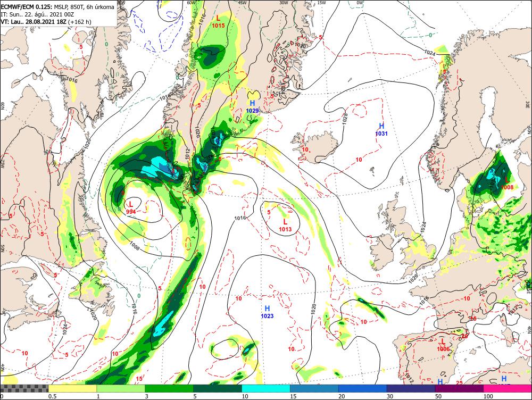Click the '1028' isobar label
532x400 pixels.
tap(345, 119)
